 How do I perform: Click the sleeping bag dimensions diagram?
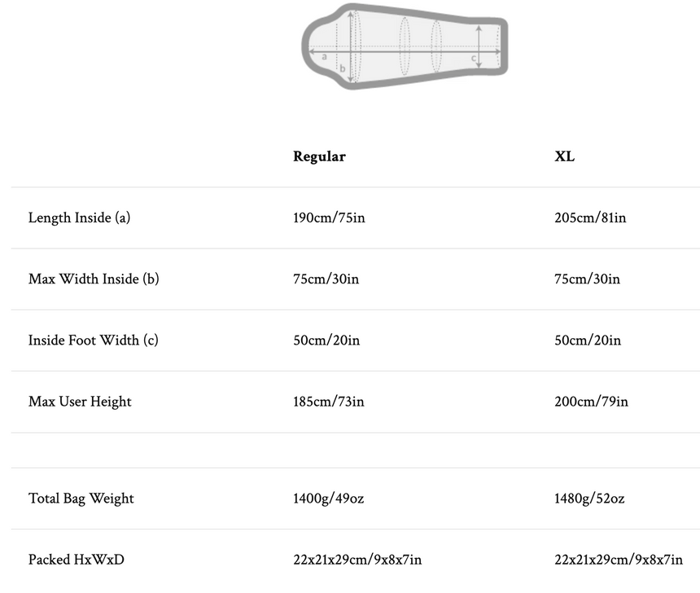coord(405,46)
